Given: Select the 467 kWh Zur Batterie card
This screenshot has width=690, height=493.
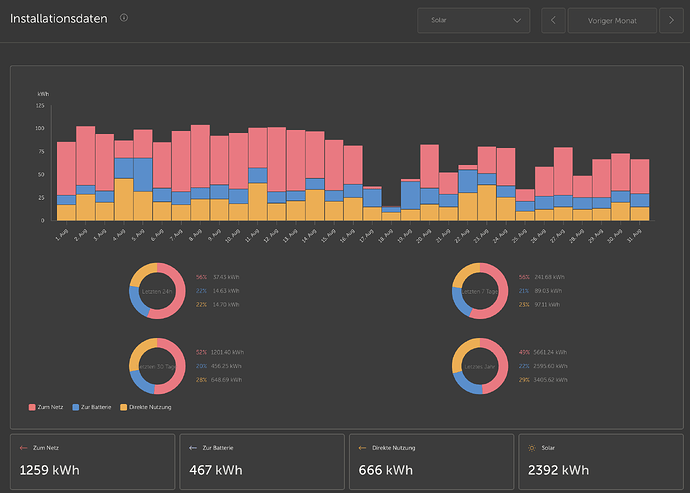Looking at the screenshot, I should click(x=262, y=462).
